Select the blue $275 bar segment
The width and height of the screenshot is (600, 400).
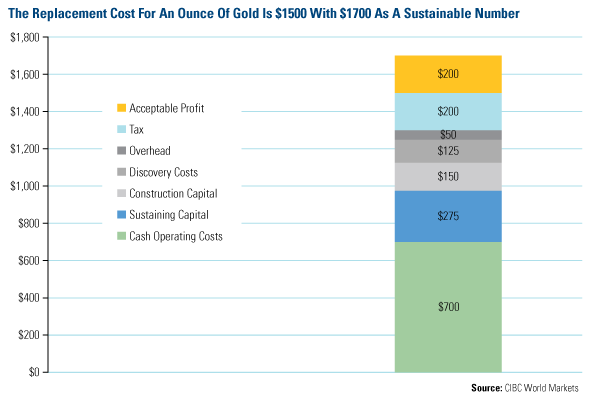click(447, 216)
